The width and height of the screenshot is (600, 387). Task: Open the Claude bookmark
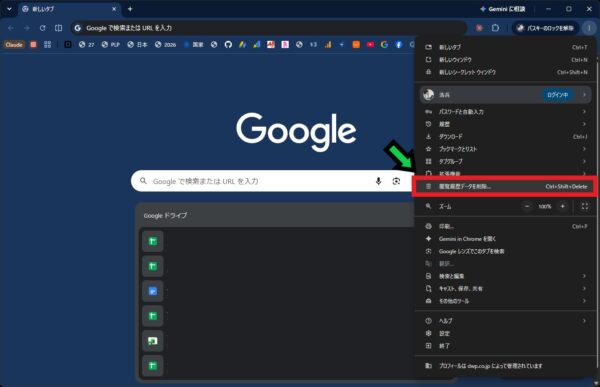pyautogui.click(x=14, y=45)
